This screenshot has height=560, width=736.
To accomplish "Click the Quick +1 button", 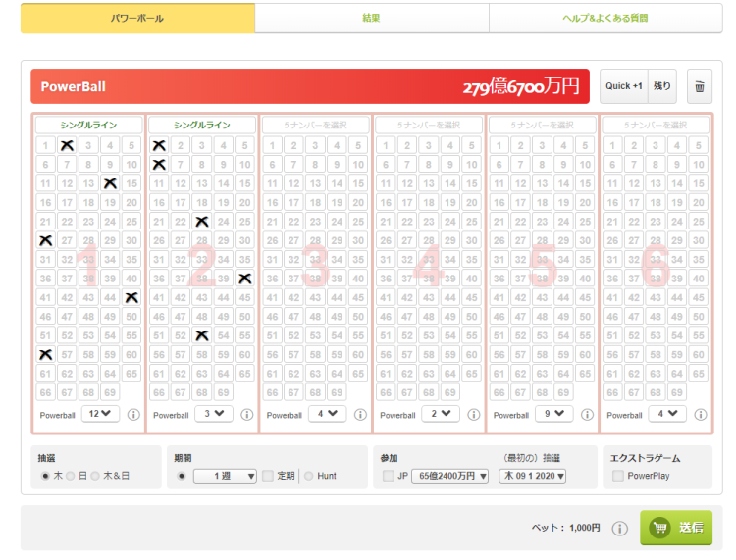I will click(624, 86).
